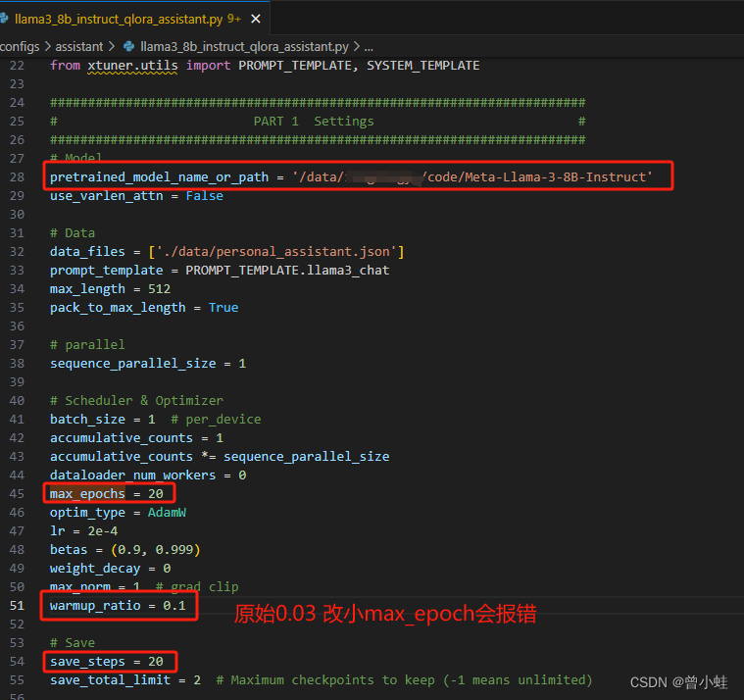
Task: Click the weight_decay variable
Action: coord(95,569)
